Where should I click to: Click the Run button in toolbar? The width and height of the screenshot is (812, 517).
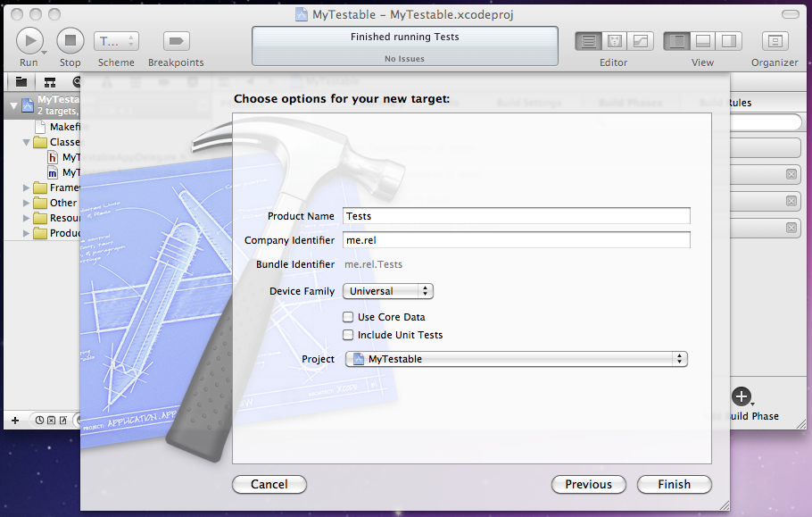tap(29, 41)
